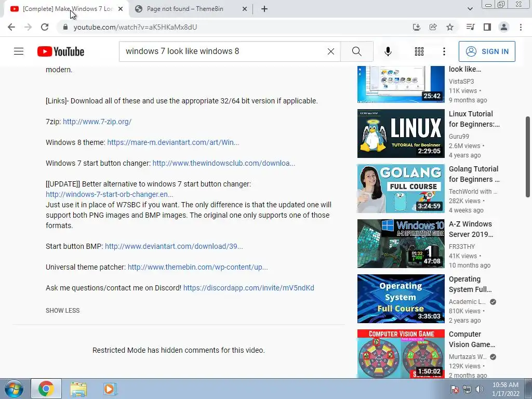Open the 7-zip.org link
Viewport: 532px width, 399px height.
tap(97, 122)
